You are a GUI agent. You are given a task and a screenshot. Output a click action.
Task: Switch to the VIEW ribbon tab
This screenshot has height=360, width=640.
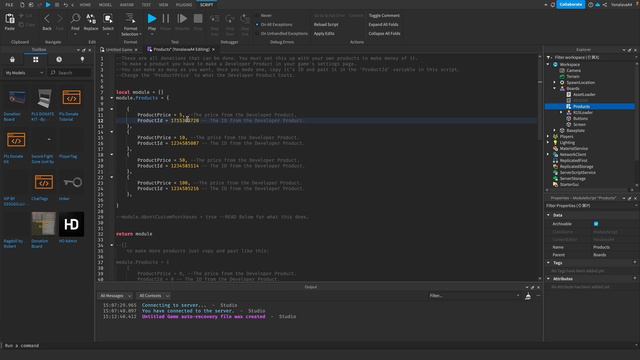[x=163, y=4]
